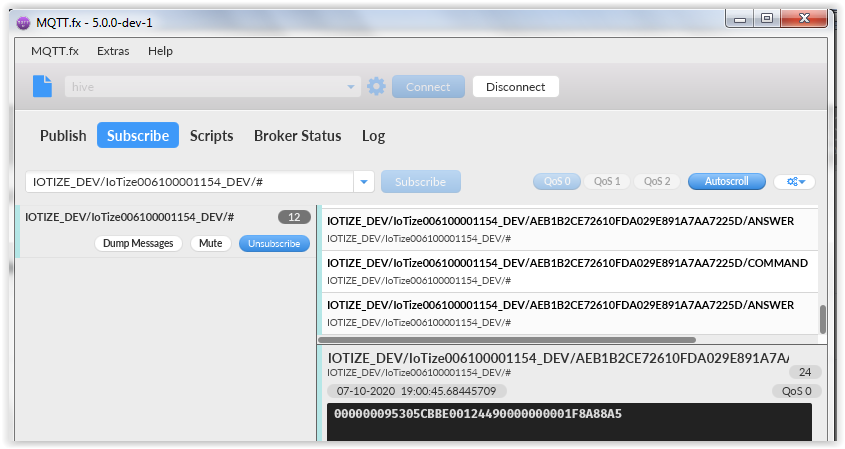
Task: Click the subscribe topic input field
Action: click(189, 182)
